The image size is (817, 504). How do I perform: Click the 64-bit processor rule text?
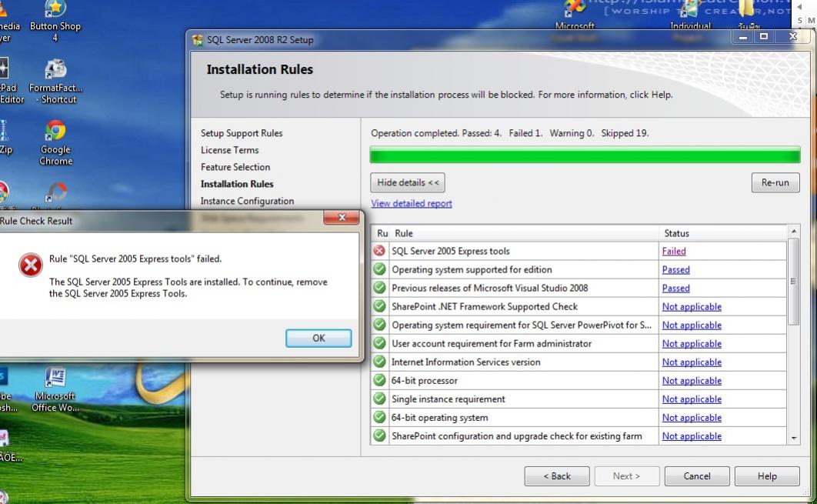(424, 380)
